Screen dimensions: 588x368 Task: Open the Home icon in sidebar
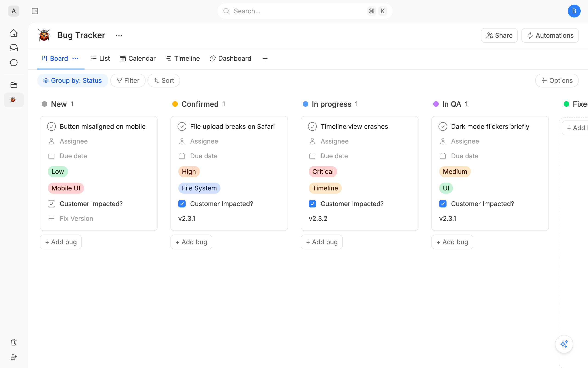(x=14, y=33)
